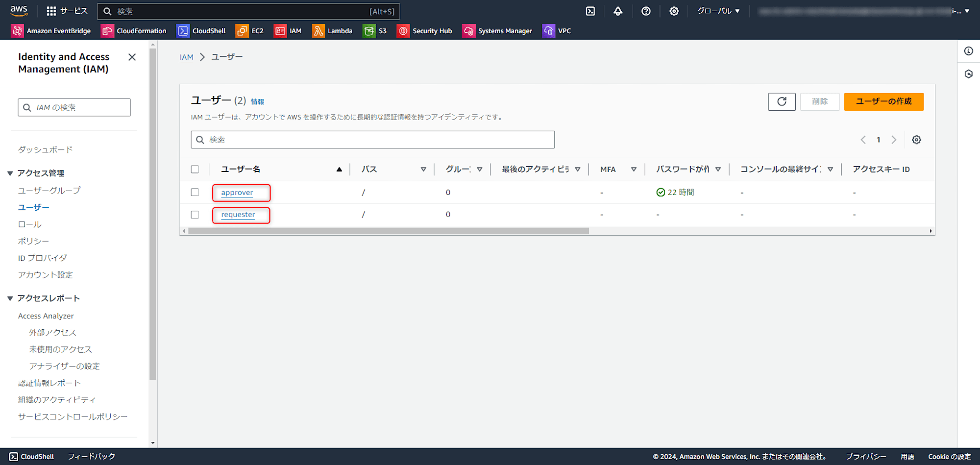Screen dimensions: 980x465
Task: Collapse the アクセスレポート section
Action: tap(10, 298)
